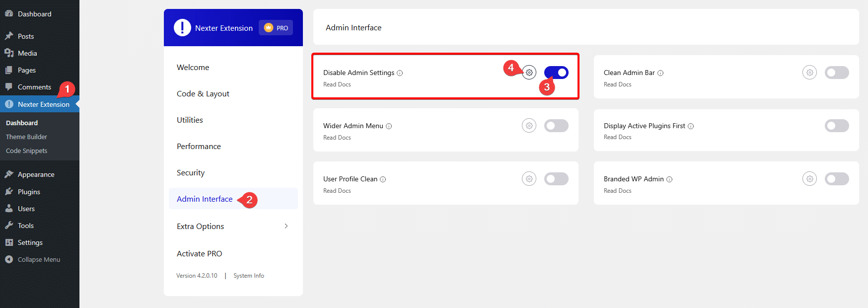This screenshot has width=868, height=308.
Task: Open settings gear for Disable Admin Settings
Action: pos(529,72)
